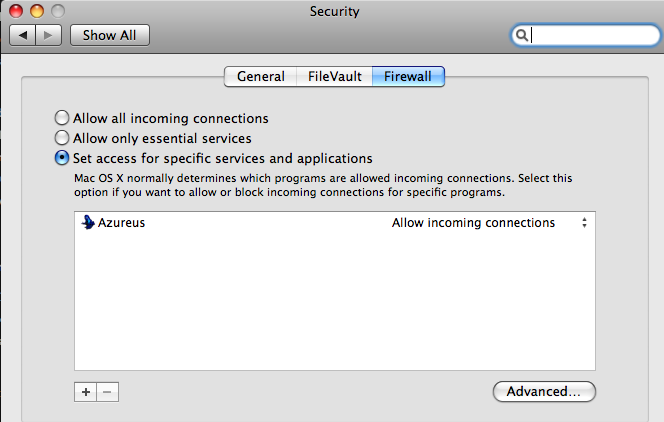Close the Security window with the red button
The width and height of the screenshot is (664, 422).
[x=16, y=11]
